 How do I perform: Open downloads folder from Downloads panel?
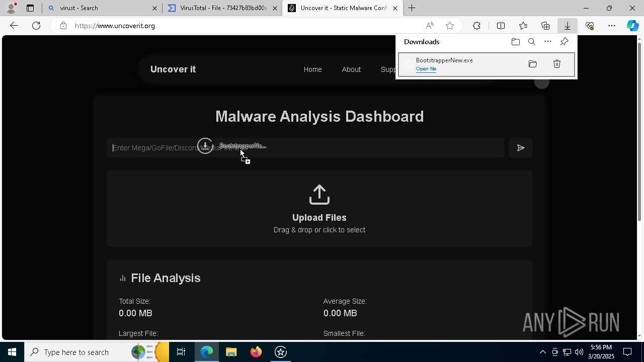(515, 42)
